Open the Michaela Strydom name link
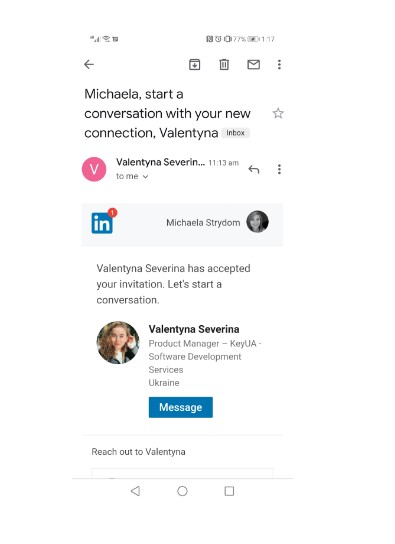The height and width of the screenshot is (544, 395). click(203, 223)
